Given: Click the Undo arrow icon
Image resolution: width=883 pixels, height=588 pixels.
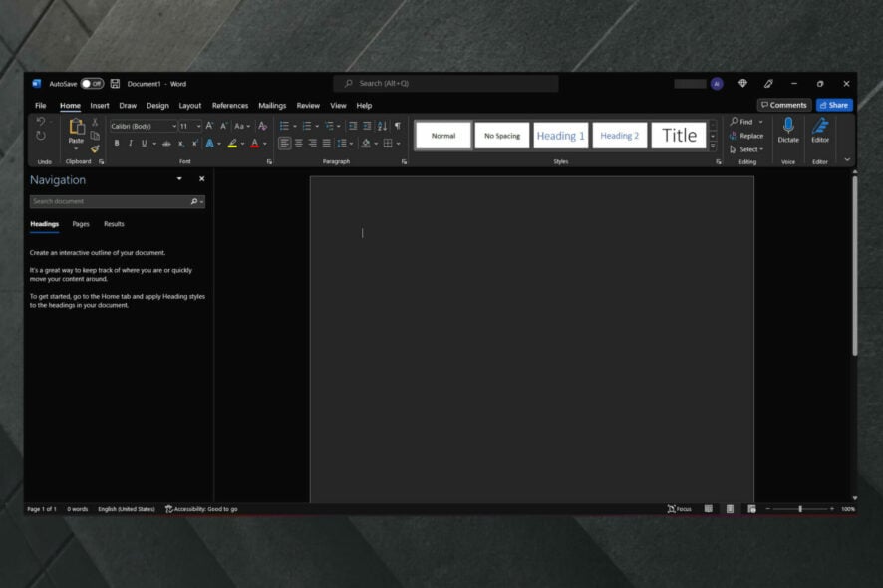Looking at the screenshot, I should 41,122.
